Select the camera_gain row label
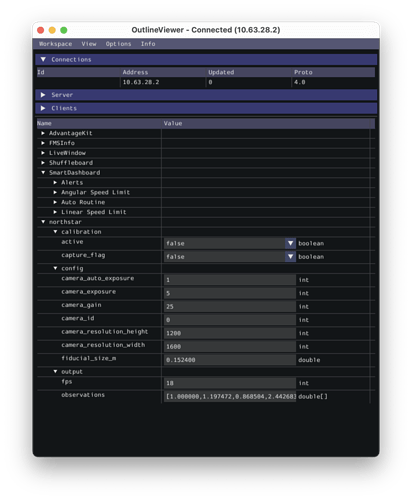Viewport: 412px width, 500px height. coord(81,305)
